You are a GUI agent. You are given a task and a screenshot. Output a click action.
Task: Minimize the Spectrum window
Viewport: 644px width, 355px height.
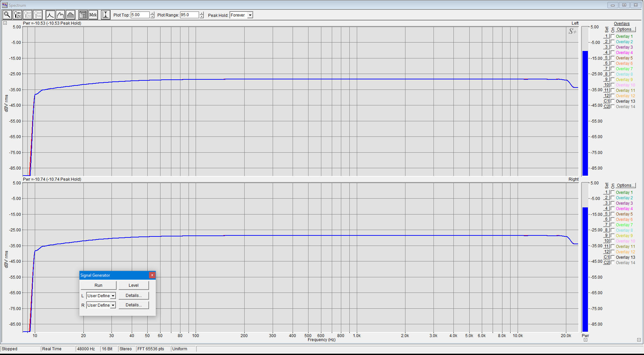click(x=613, y=5)
